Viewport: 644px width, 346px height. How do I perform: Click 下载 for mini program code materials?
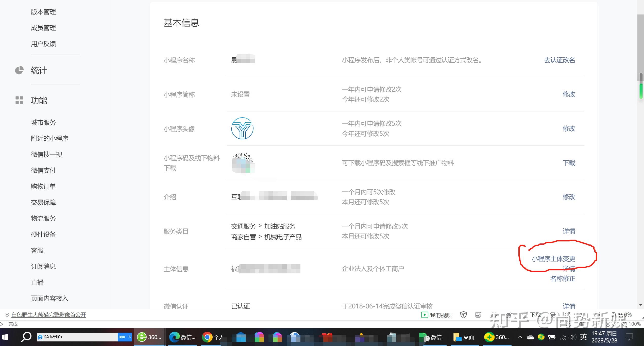(x=569, y=163)
